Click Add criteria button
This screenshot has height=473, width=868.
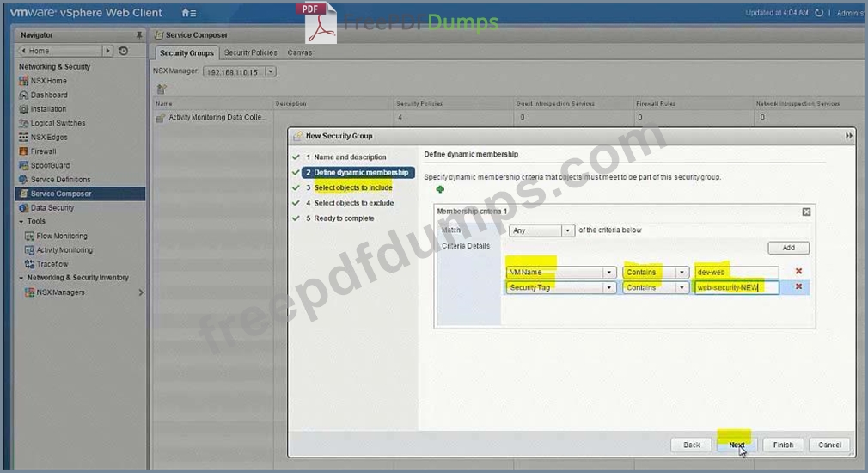click(x=788, y=248)
